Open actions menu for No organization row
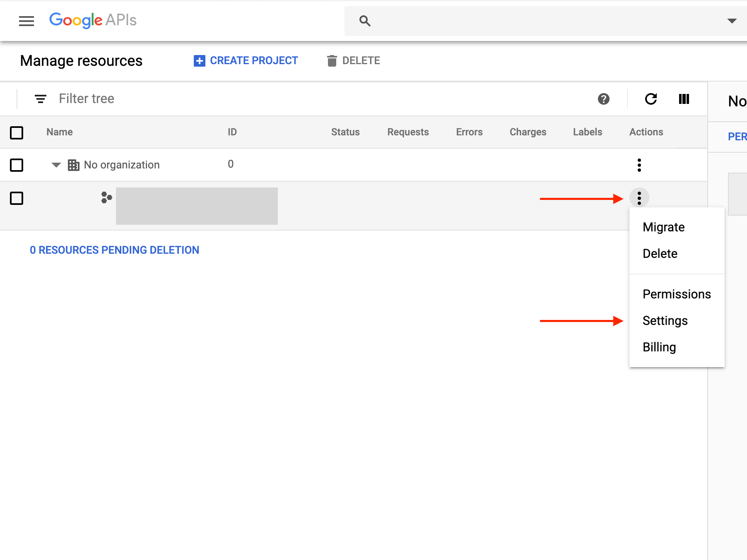747x560 pixels. [639, 165]
